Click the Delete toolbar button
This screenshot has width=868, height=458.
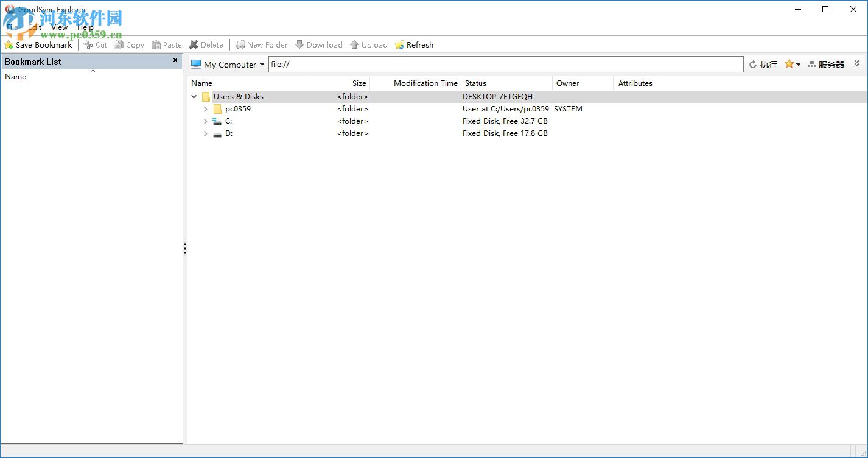point(206,45)
